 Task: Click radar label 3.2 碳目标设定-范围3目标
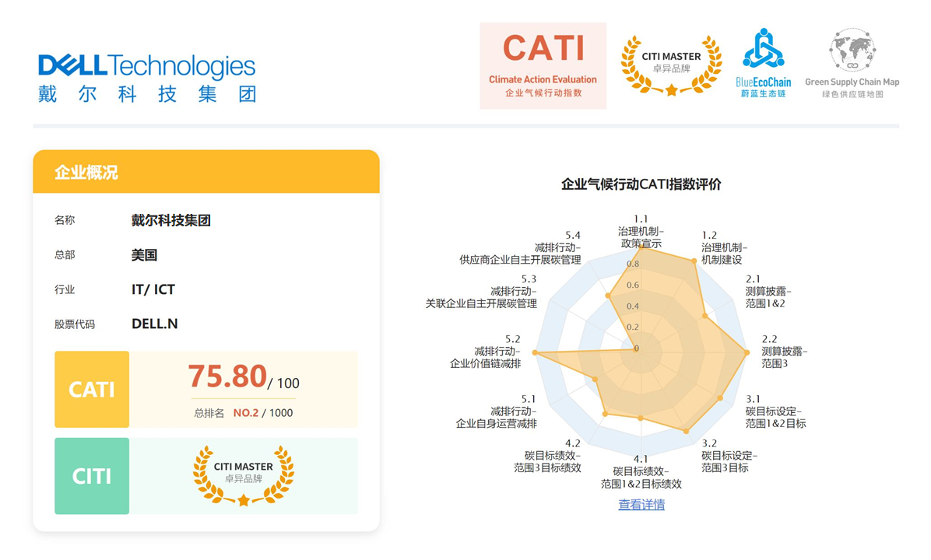coord(729,456)
